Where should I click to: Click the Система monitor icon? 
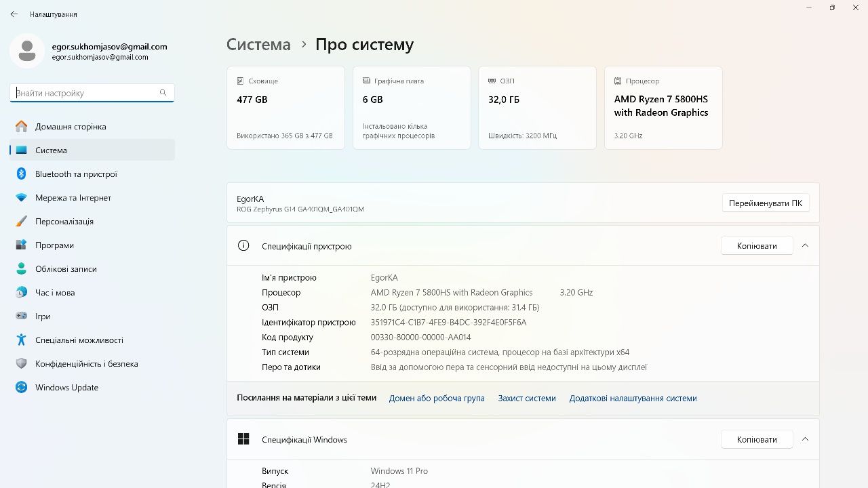[22, 150]
